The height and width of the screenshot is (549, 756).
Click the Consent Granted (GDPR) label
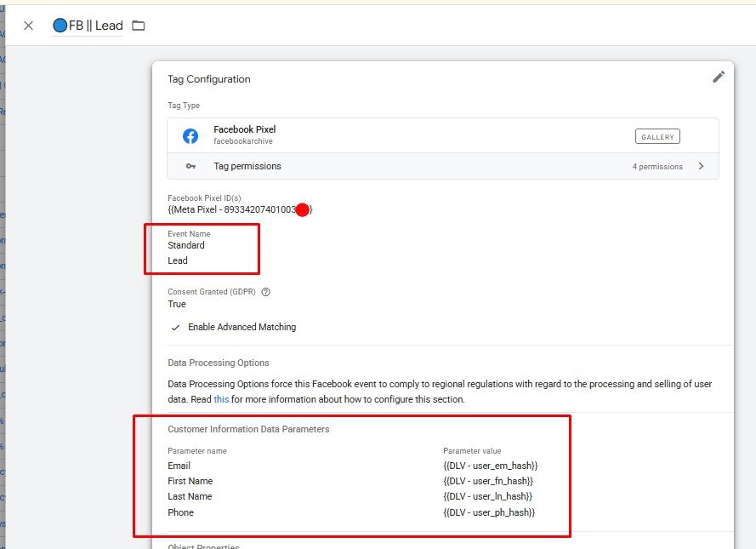coord(212,292)
